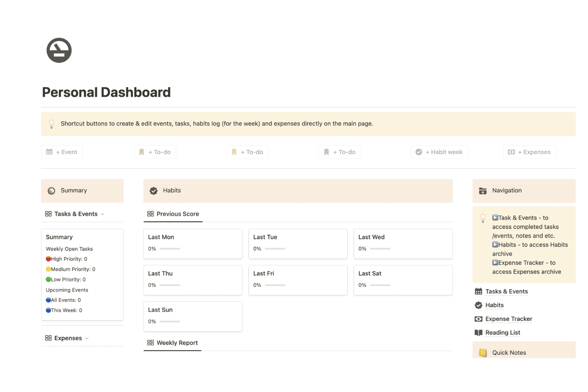This screenshot has width=588, height=392.
Task: Open the Last Thu habit card
Action: (193, 280)
